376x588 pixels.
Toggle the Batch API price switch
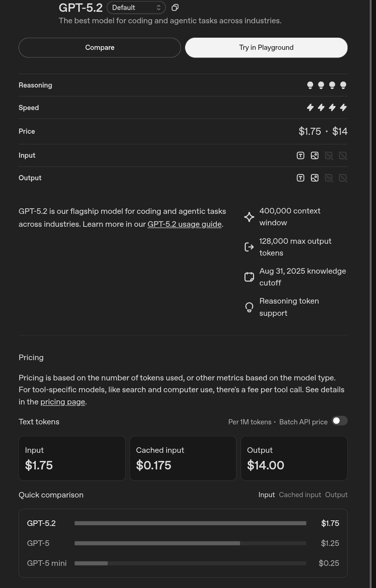click(x=340, y=421)
